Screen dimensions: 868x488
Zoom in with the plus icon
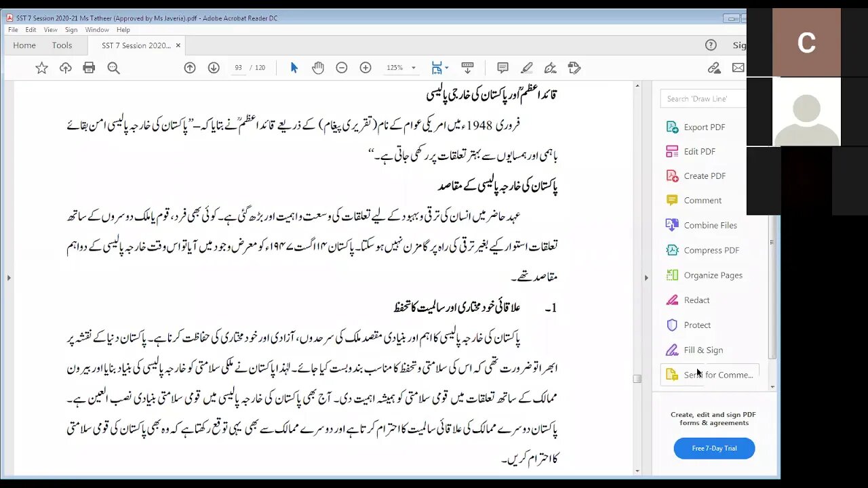[x=366, y=68]
